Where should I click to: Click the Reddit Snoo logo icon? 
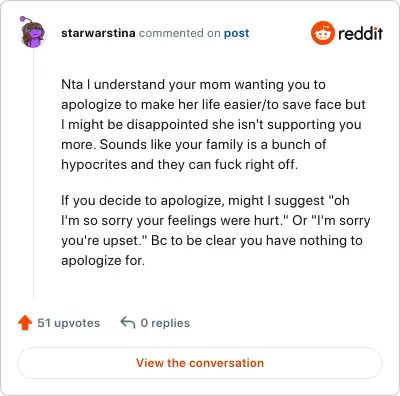(x=322, y=33)
